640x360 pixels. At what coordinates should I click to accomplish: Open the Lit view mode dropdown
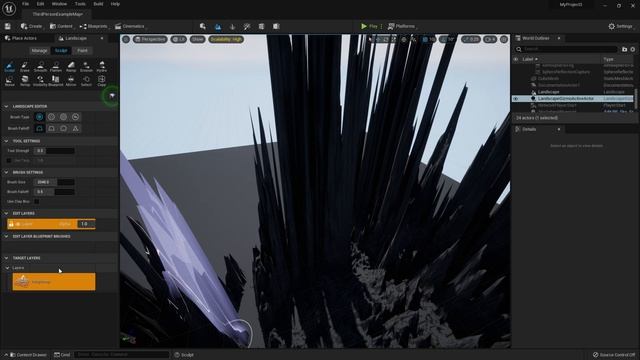tap(179, 39)
